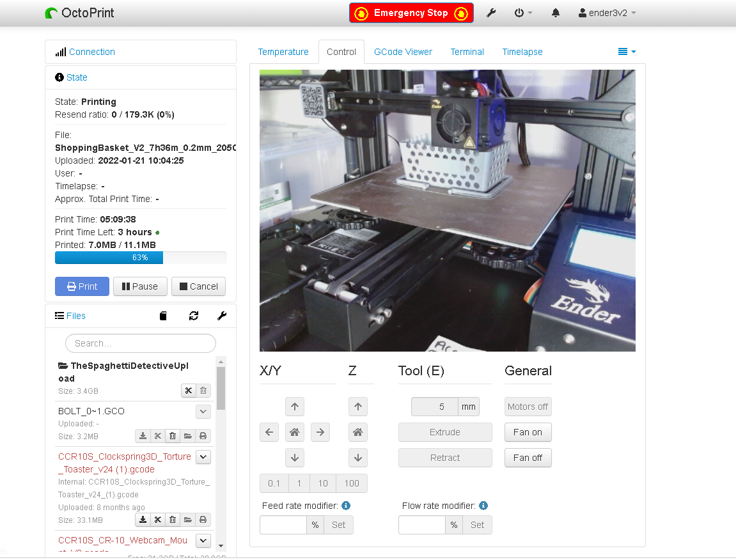Open TheSpaghettiDetectiveUpload folder
The height and width of the screenshot is (560, 736).
pyautogui.click(x=123, y=372)
